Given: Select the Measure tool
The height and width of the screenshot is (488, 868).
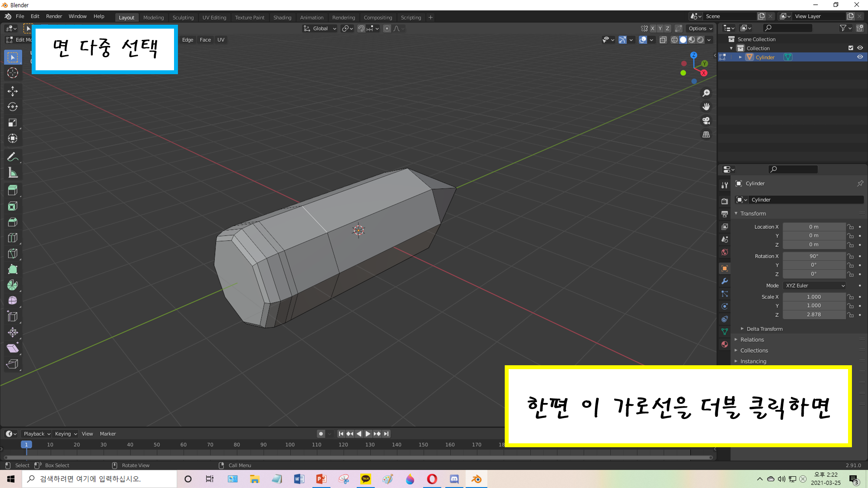Looking at the screenshot, I should [13, 173].
